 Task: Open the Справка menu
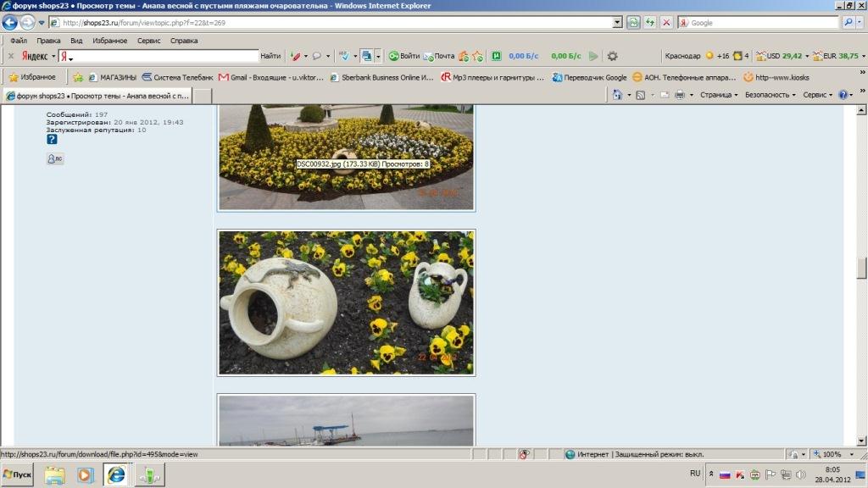coord(184,41)
